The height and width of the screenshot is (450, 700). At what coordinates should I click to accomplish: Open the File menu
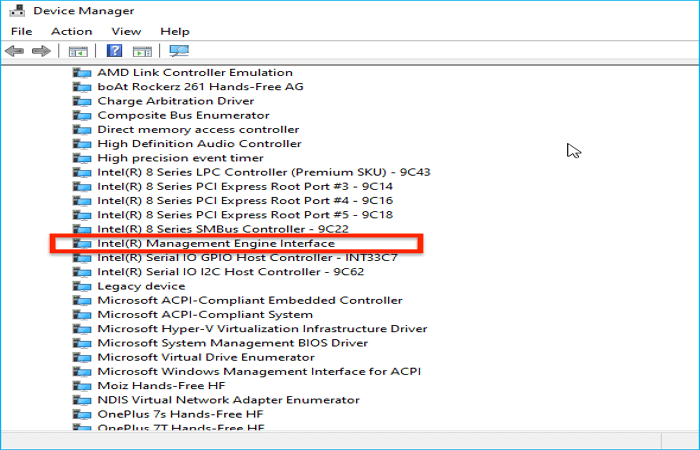pos(22,31)
